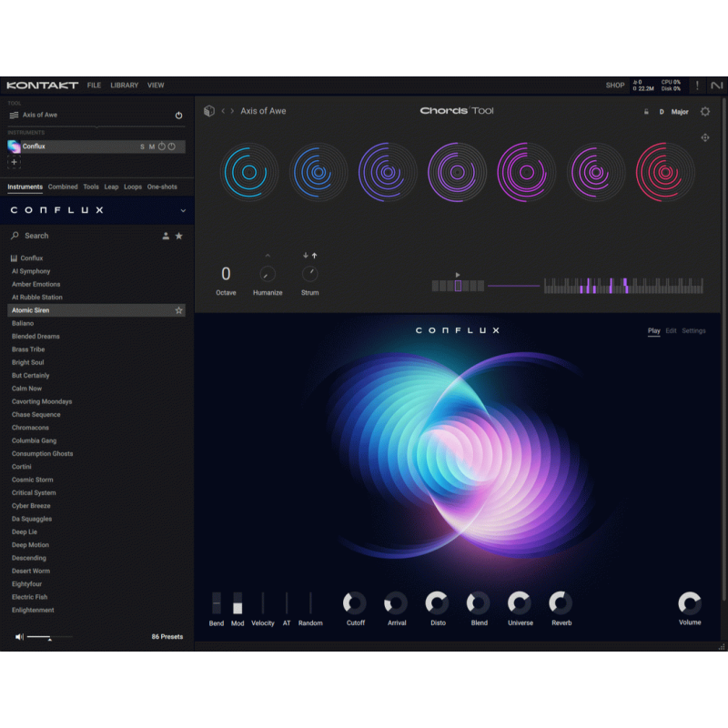Switch to the Settings page
The height and width of the screenshot is (728, 728).
coord(693,331)
